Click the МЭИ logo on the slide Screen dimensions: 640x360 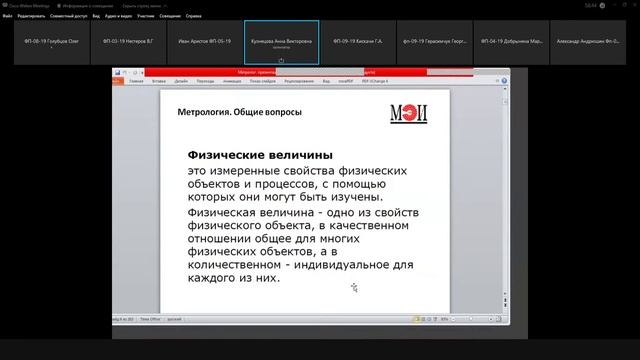pos(409,113)
